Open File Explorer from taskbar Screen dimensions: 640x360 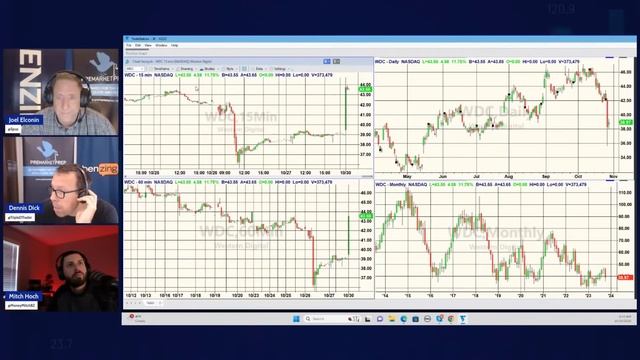392,319
